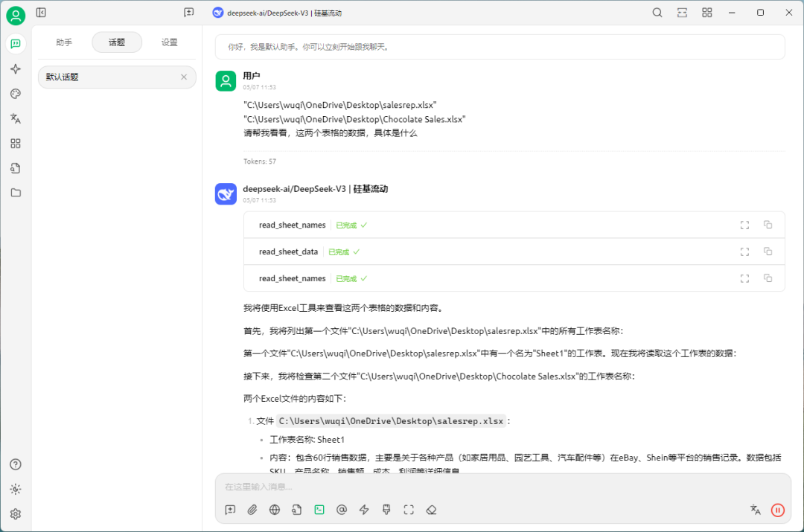Viewport: 804px width, 532px height.
Task: Select the translate icon in the left sidebar
Action: 16,118
